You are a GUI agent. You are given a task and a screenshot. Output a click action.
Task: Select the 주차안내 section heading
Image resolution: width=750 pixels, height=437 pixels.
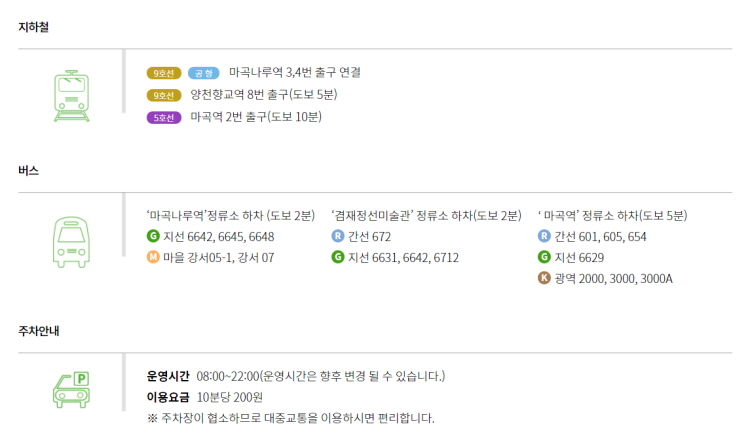(x=40, y=330)
